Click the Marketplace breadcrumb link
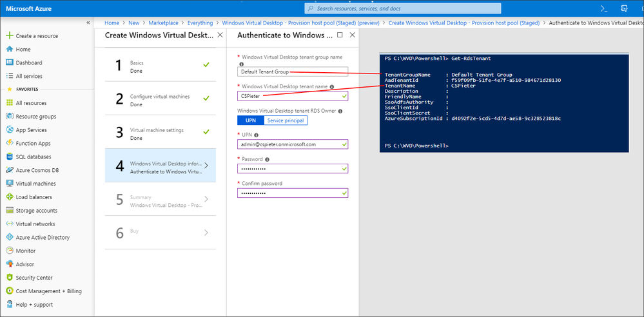644x317 pixels. coord(164,23)
